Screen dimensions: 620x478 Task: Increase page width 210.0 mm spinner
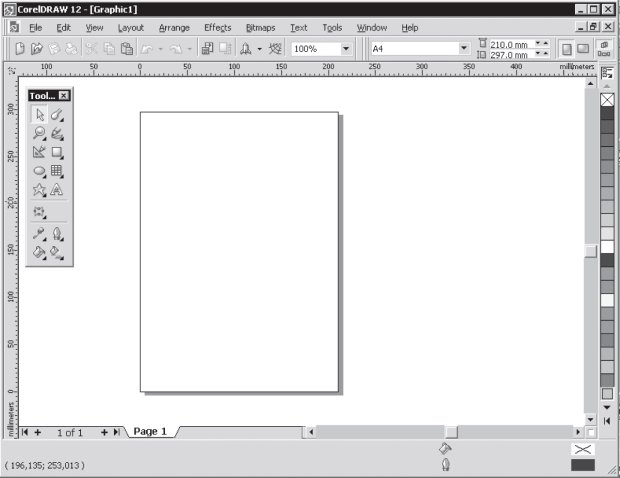click(x=546, y=43)
